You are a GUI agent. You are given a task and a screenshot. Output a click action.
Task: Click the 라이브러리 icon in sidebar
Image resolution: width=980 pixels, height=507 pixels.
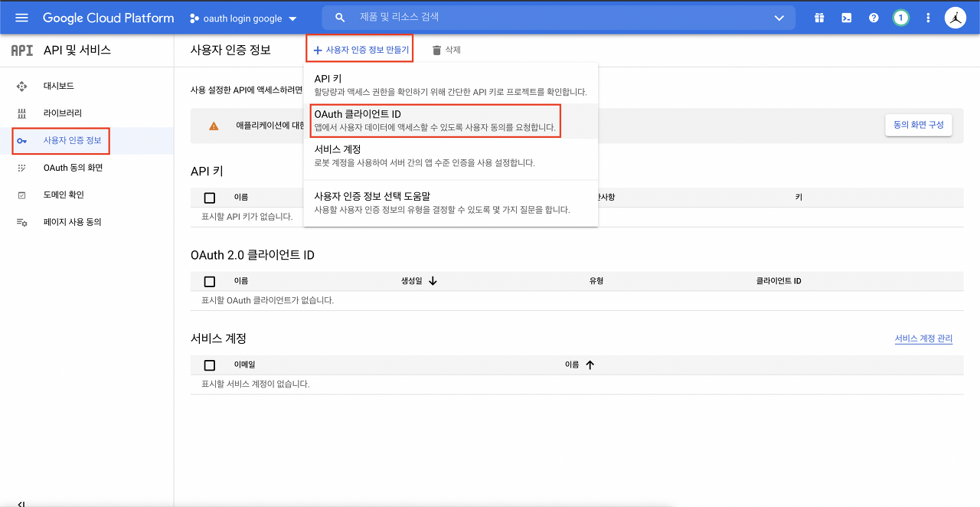pos(21,113)
